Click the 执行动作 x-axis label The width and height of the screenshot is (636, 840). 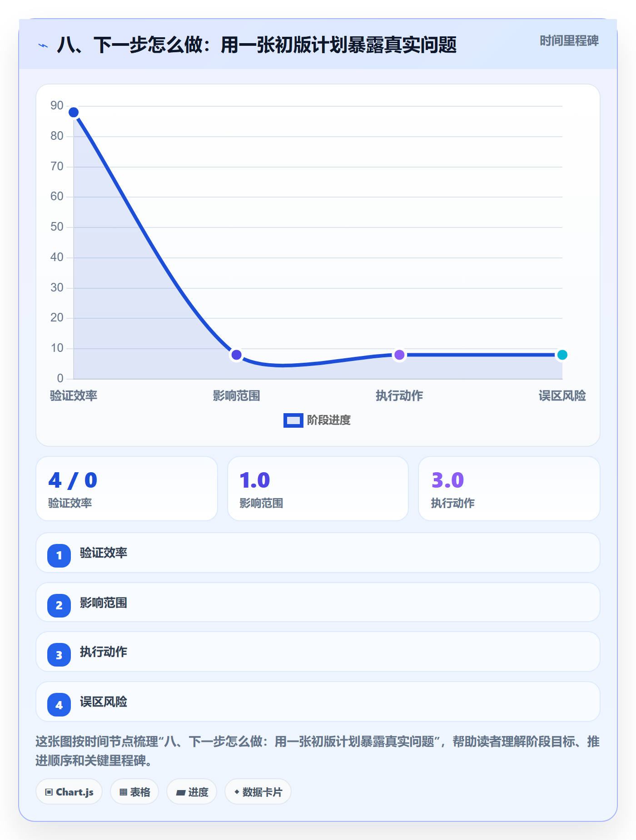[399, 396]
